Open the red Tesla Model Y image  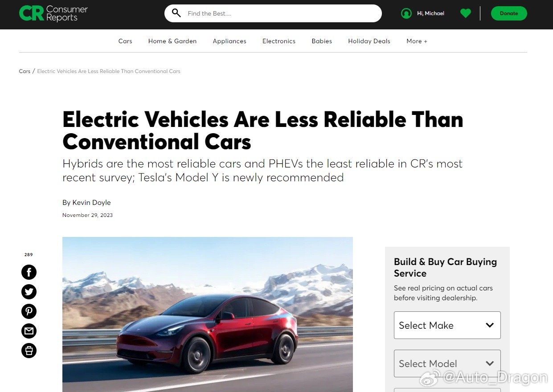(x=208, y=314)
